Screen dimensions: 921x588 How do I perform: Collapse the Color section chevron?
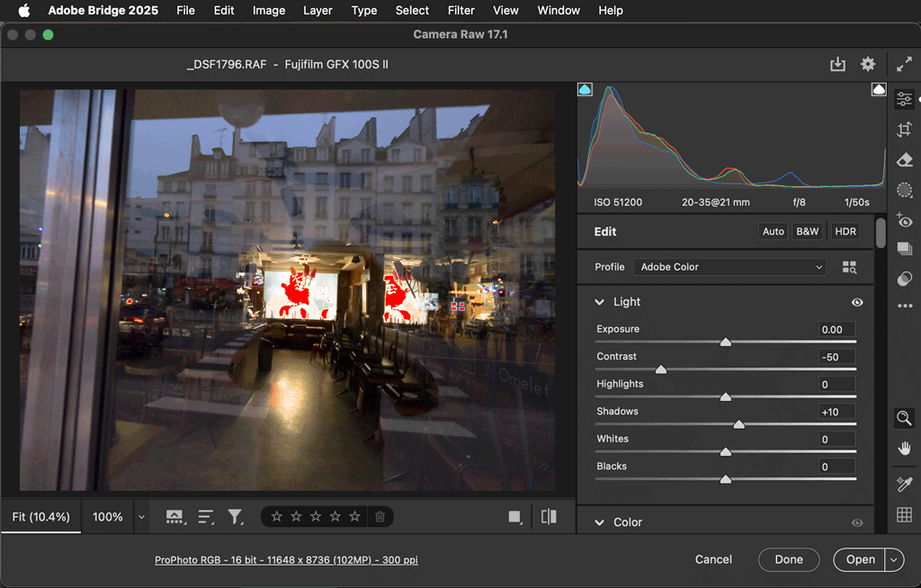pyautogui.click(x=600, y=522)
